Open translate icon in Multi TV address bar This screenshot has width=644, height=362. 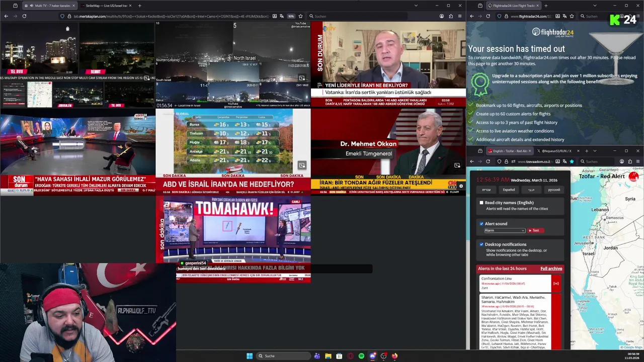[282, 16]
